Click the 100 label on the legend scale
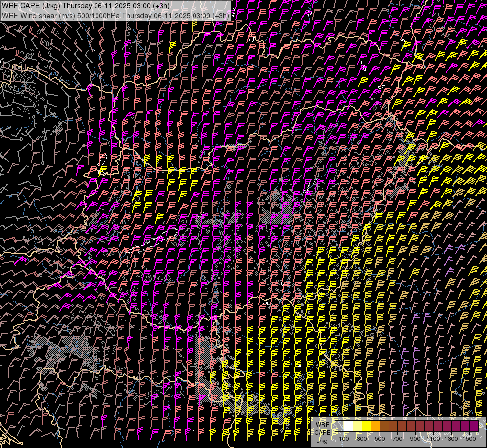 [x=344, y=439]
